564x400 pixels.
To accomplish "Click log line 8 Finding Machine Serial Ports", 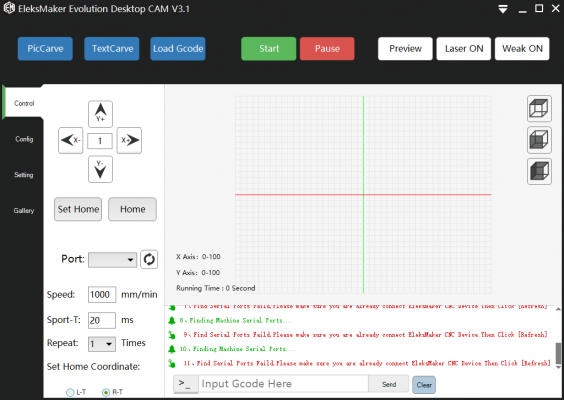I will (236, 320).
